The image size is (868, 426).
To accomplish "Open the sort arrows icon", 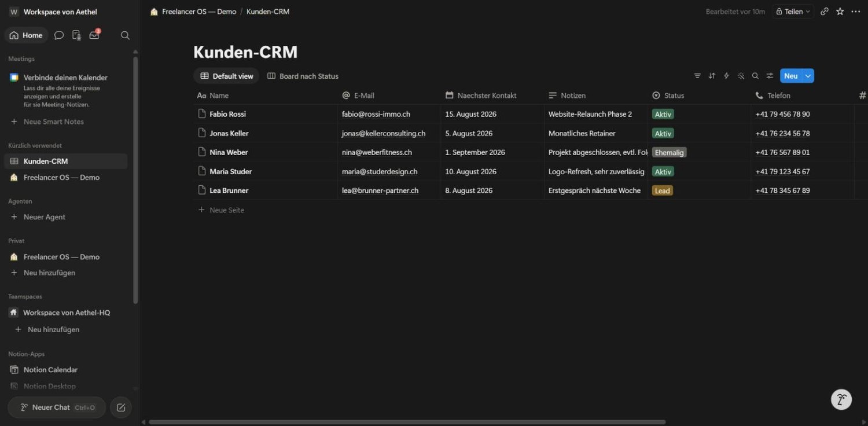I will tap(712, 76).
